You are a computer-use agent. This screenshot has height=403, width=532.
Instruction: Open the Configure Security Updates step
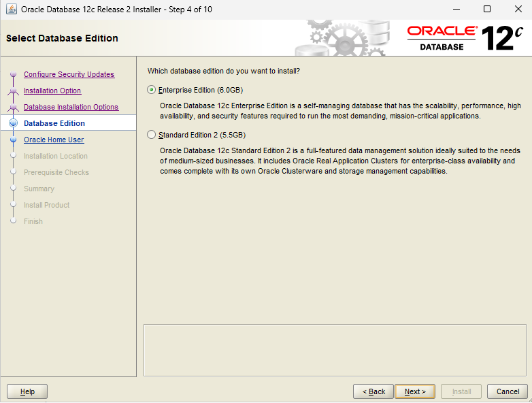69,74
